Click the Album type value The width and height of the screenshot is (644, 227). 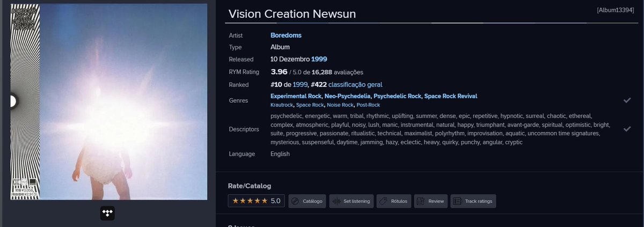click(280, 47)
